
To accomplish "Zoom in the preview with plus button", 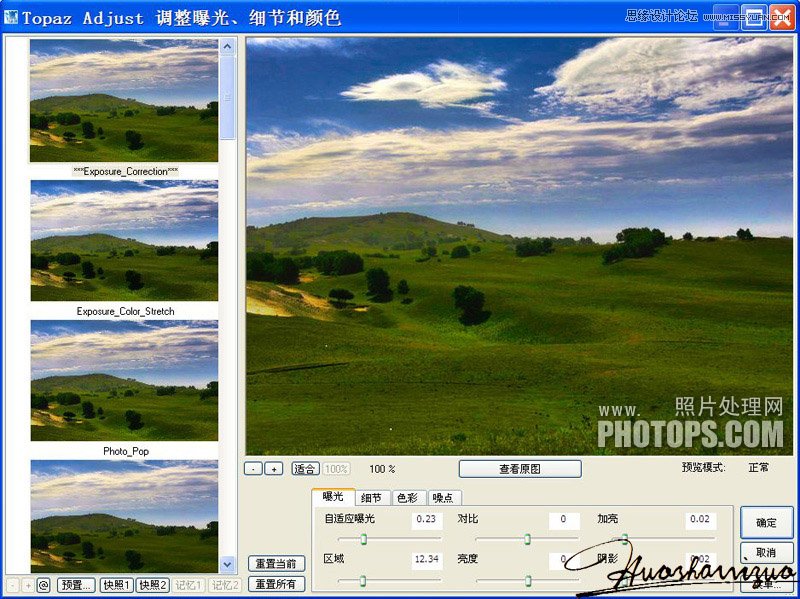I will coord(274,468).
